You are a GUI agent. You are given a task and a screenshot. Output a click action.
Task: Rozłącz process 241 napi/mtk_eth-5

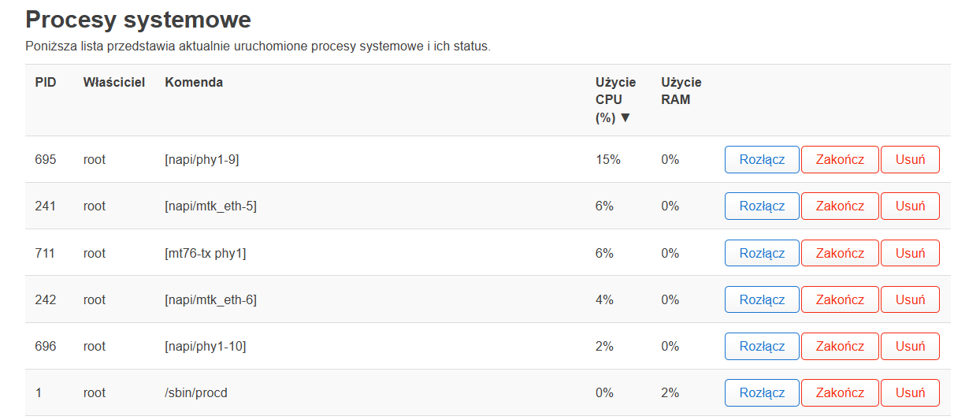click(x=762, y=206)
